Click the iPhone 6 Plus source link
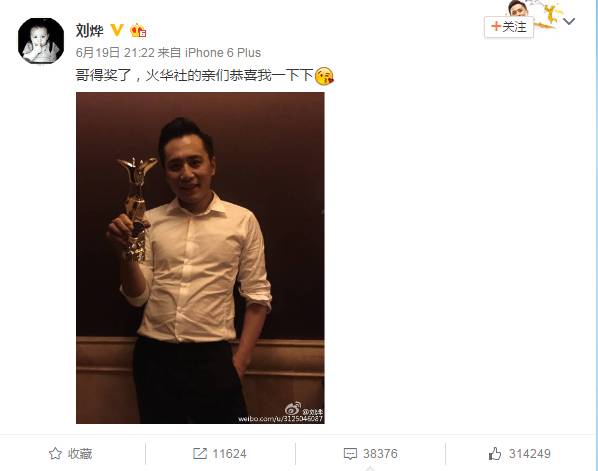598x471 pixels. [223, 53]
